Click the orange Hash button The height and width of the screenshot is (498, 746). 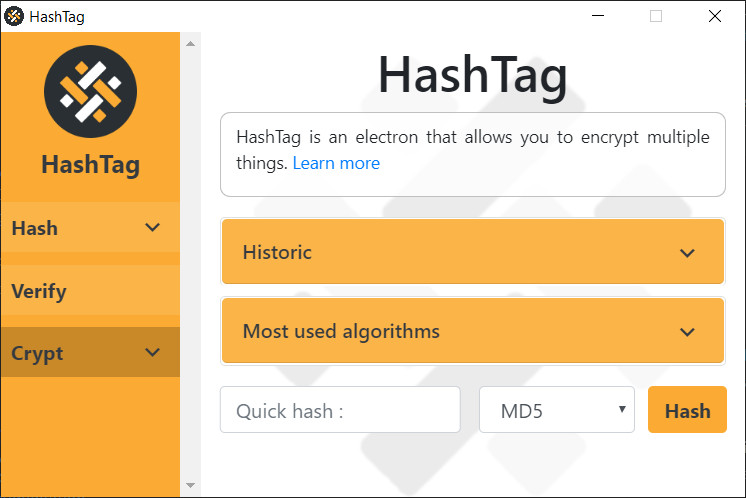pyautogui.click(x=687, y=410)
